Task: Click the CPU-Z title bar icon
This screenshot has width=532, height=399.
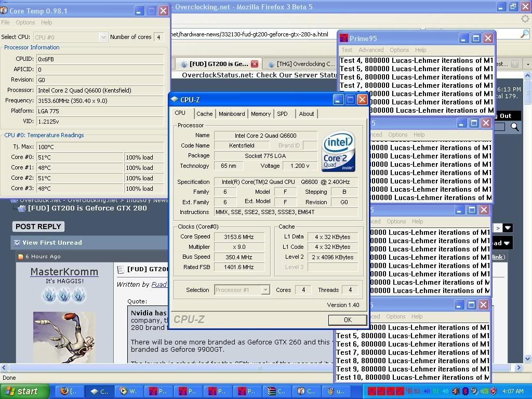Action: 175,99
